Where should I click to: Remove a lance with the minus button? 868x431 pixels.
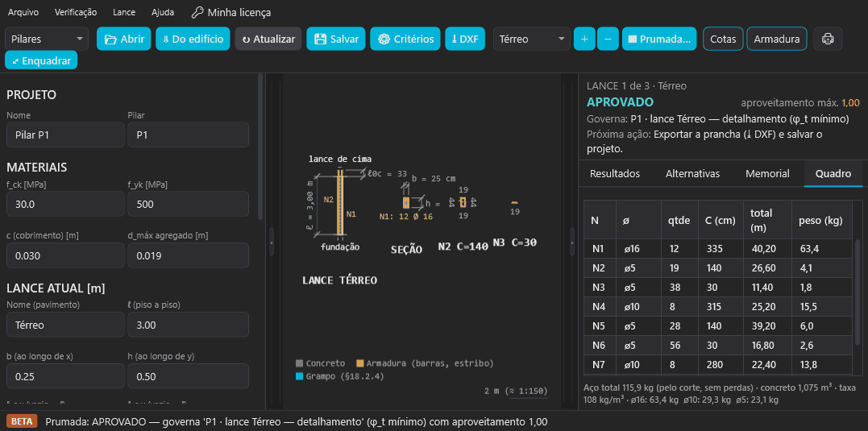(x=608, y=39)
